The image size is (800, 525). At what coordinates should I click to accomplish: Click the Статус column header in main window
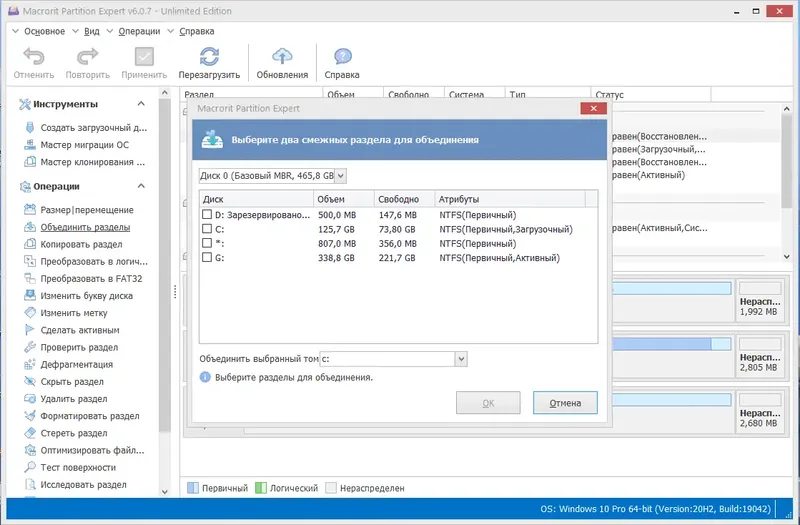[x=651, y=94]
